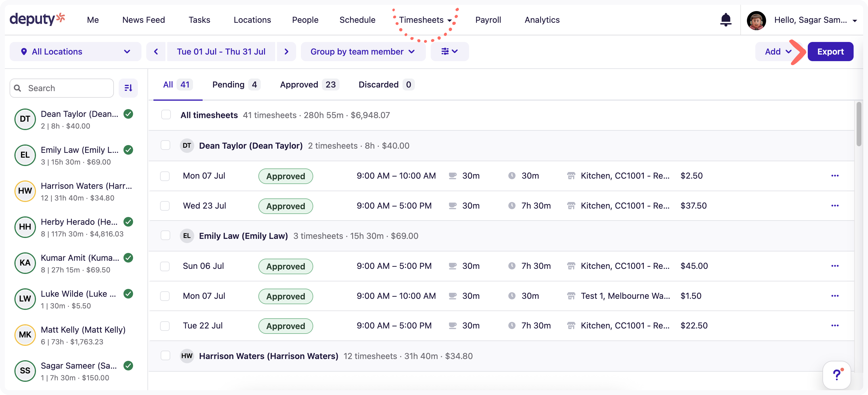Select the Mon 07 Jul timesheet checkbox
Viewport: 868px width, 395px height.
[165, 176]
